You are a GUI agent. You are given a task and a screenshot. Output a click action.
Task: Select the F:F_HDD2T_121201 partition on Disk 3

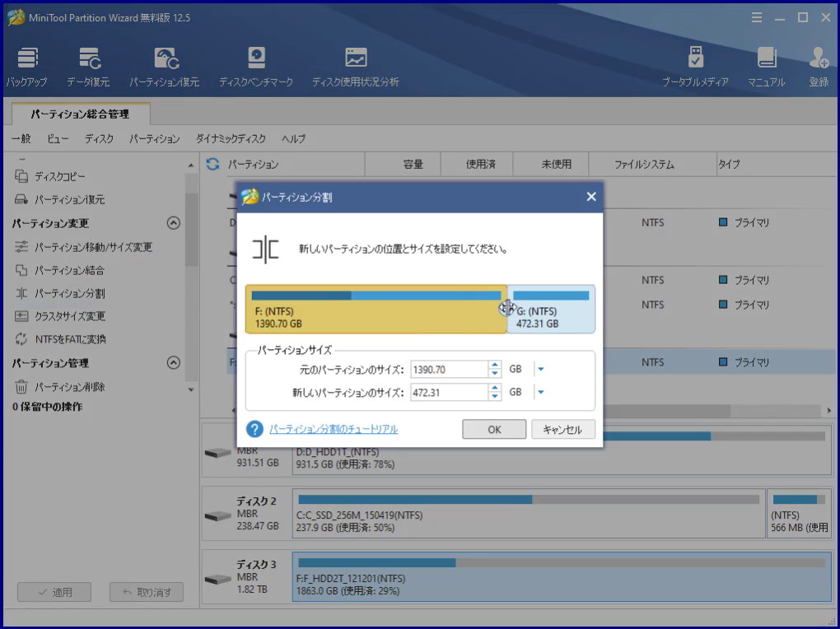562,577
